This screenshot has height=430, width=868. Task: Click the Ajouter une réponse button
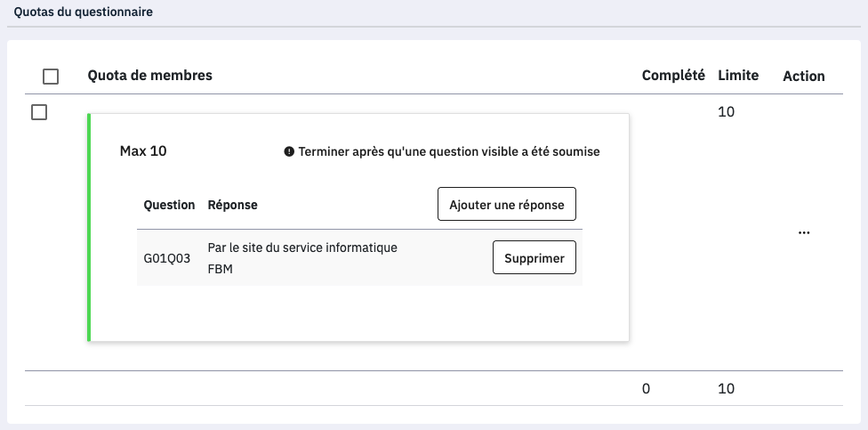(x=507, y=205)
